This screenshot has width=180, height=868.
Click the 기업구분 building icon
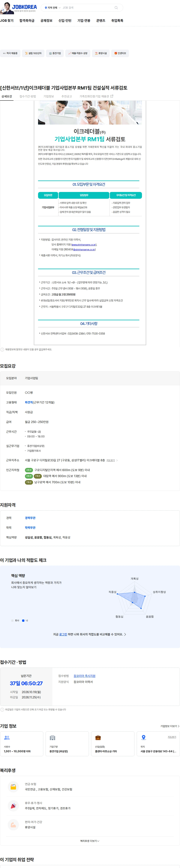52,738
